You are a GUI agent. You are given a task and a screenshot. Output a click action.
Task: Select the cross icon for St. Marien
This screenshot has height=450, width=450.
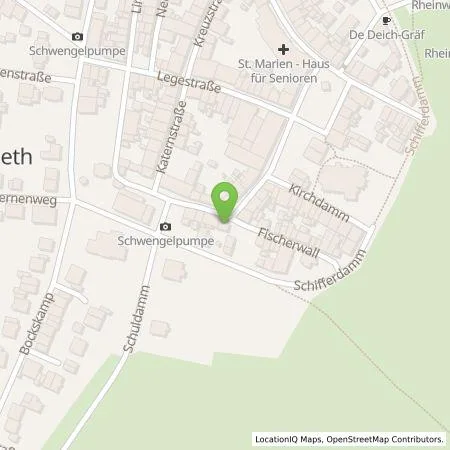tap(283, 50)
